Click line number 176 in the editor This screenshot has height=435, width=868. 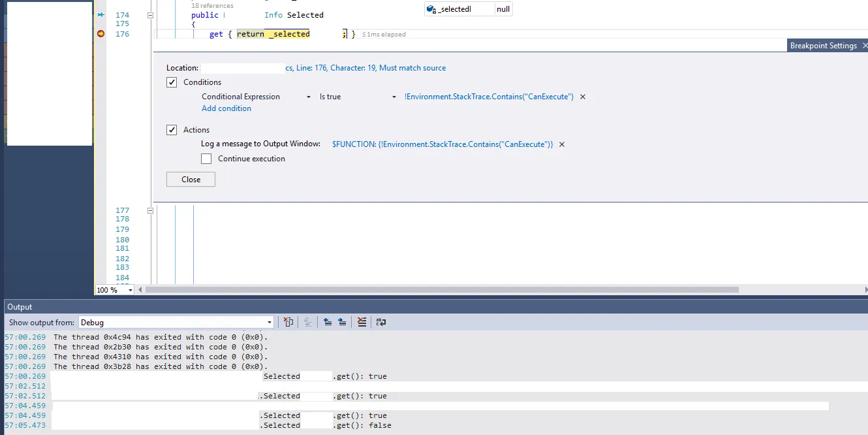point(122,34)
